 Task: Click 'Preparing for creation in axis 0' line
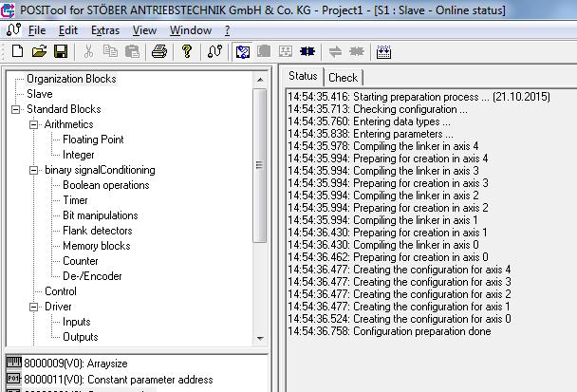click(388, 257)
